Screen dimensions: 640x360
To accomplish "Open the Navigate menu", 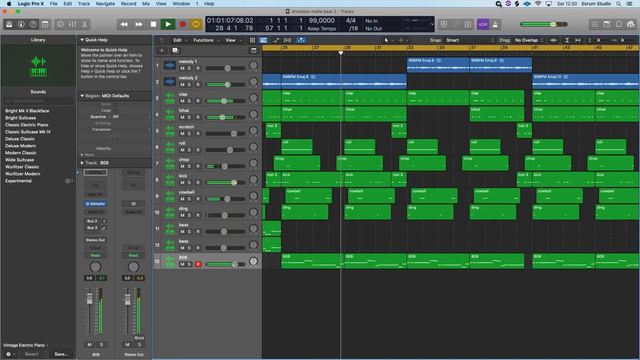I will tap(105, 4).
